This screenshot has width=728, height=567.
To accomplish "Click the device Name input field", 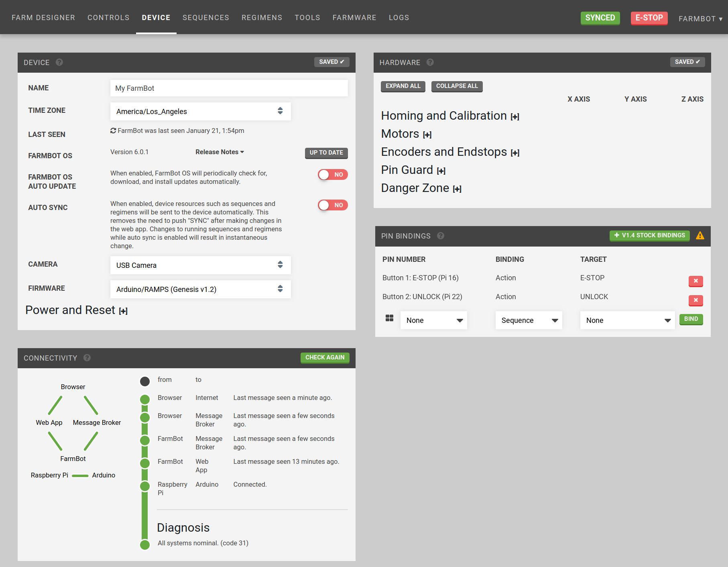I will (229, 88).
